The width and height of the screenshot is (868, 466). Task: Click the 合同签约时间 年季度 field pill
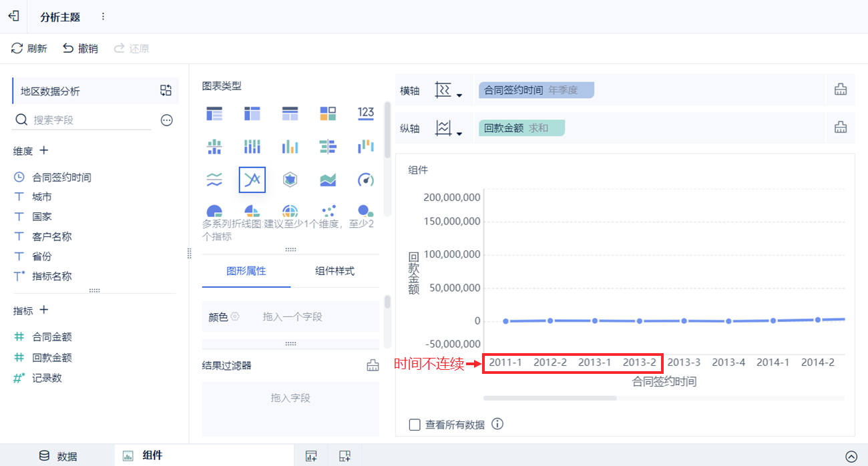tap(536, 90)
